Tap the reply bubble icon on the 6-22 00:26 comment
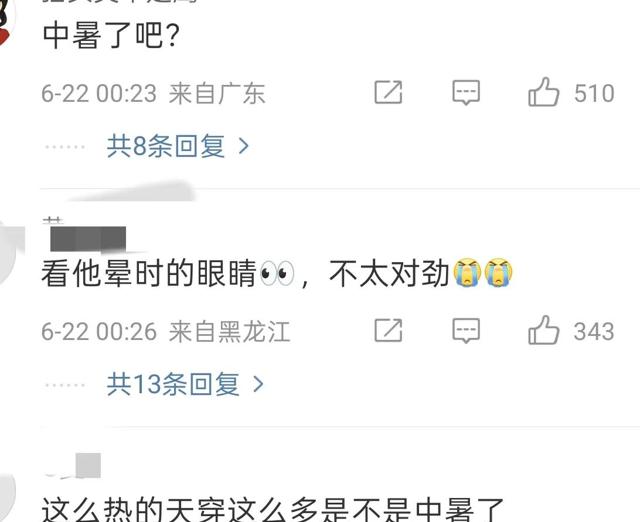This screenshot has height=522, width=640. pos(466,331)
